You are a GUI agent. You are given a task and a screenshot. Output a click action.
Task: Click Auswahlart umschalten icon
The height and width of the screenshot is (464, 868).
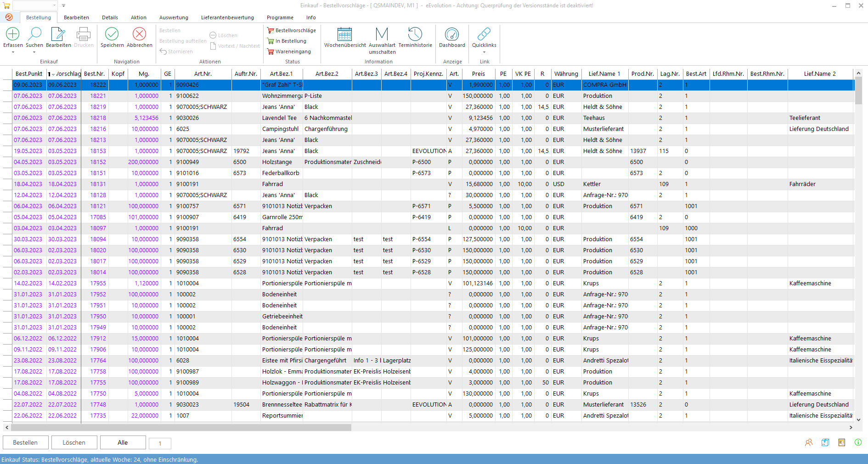click(x=382, y=34)
